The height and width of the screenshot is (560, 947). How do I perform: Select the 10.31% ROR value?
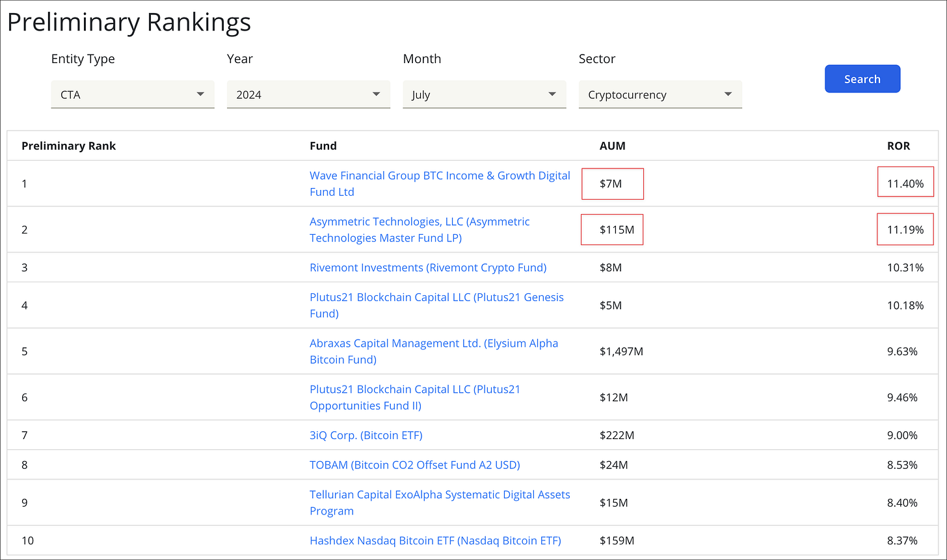tap(905, 267)
